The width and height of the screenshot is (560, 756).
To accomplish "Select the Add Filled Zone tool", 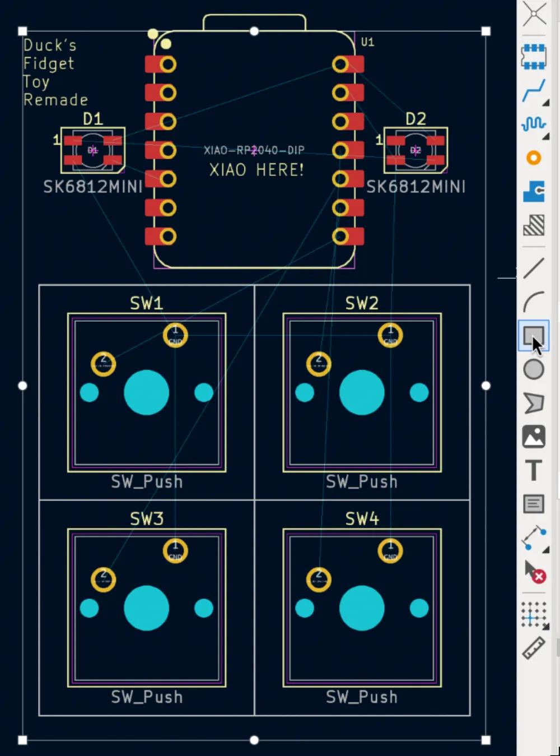I will coord(534,191).
